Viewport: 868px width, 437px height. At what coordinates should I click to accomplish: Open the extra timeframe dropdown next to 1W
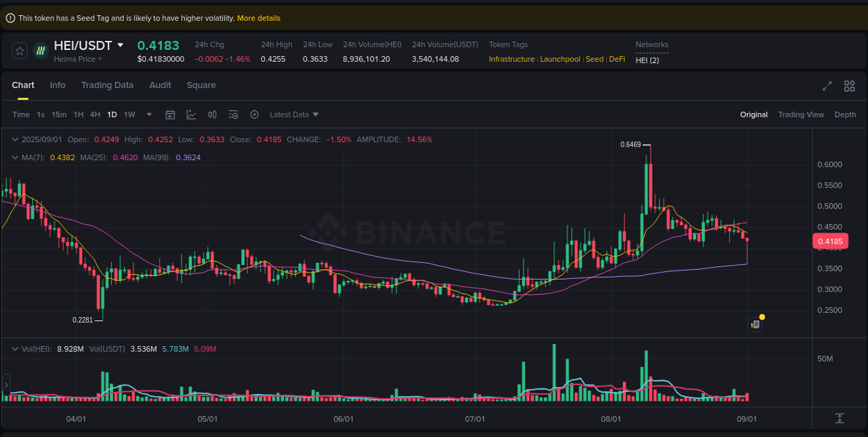click(148, 114)
